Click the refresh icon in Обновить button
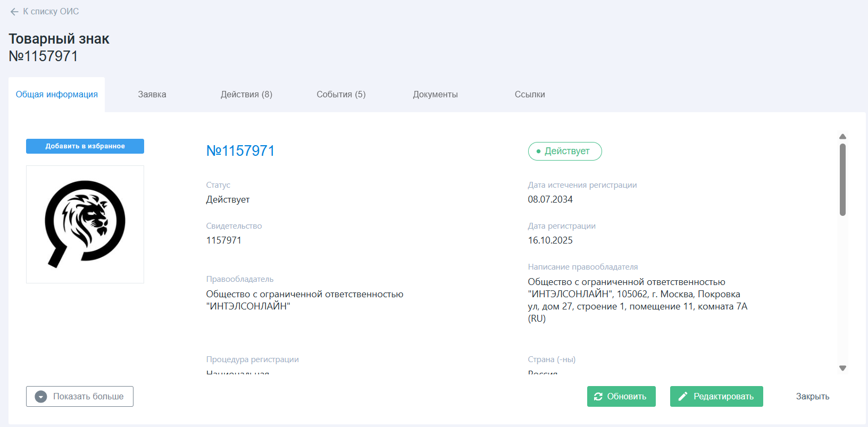868x427 pixels. (x=598, y=397)
